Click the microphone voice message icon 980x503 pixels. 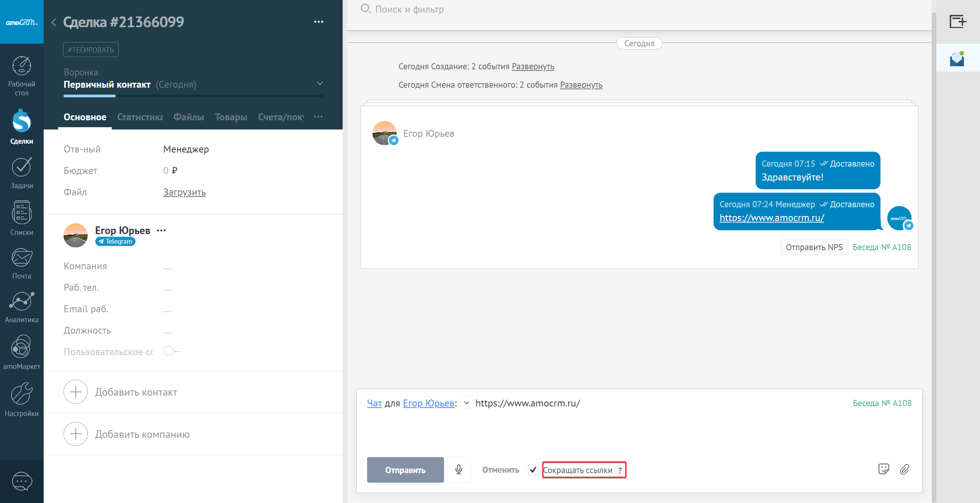(x=459, y=470)
